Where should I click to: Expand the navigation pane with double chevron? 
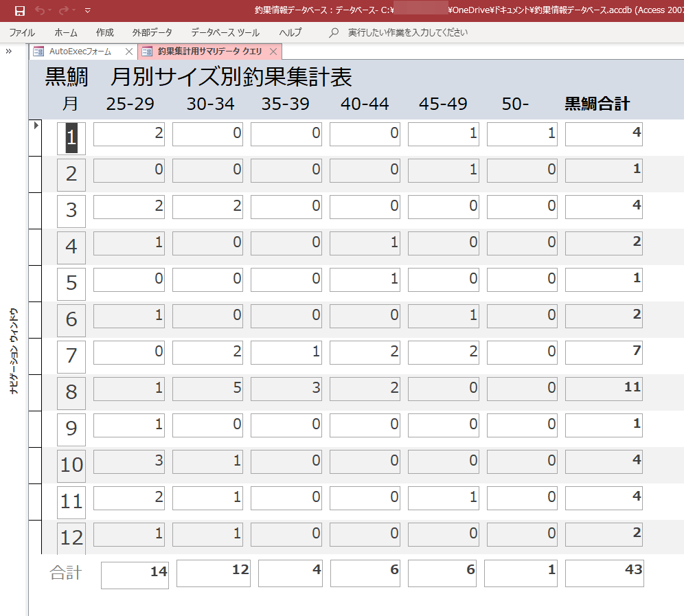(x=9, y=52)
